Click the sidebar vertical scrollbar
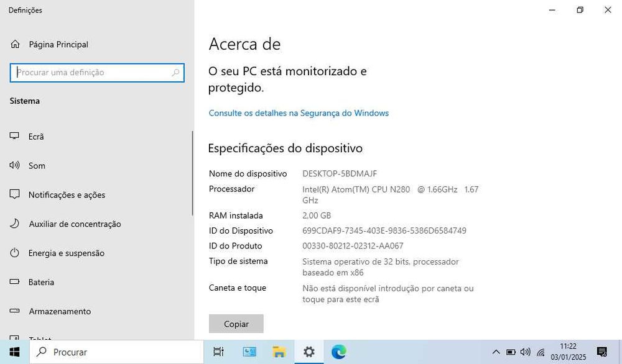622x364 pixels. [193, 173]
